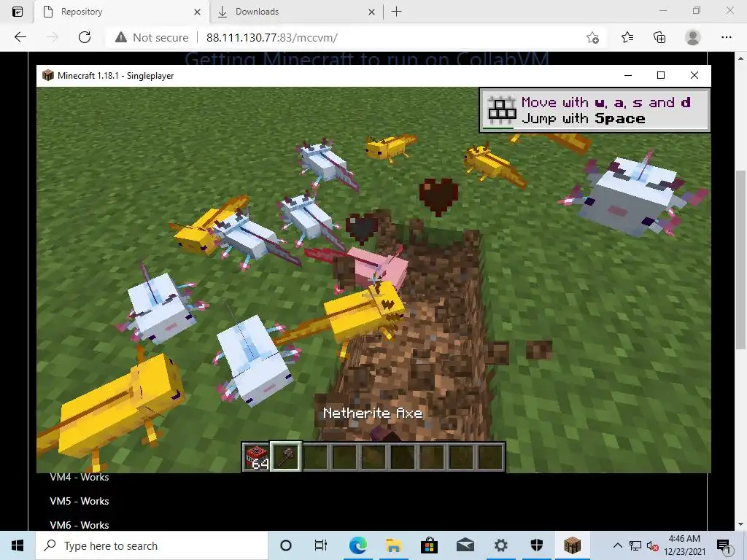Open the Favorites list

[x=627, y=37]
